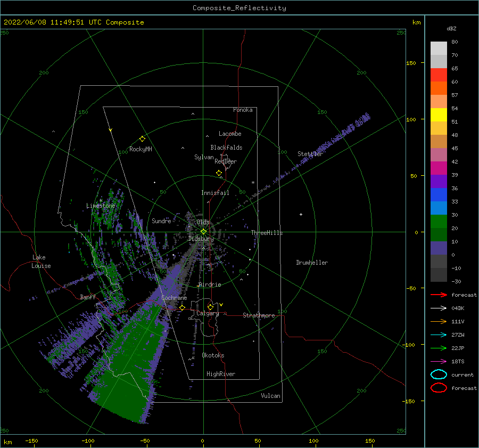Click the Calgary city label
Image resolution: width=479 pixels, height=448 pixels.
208,313
